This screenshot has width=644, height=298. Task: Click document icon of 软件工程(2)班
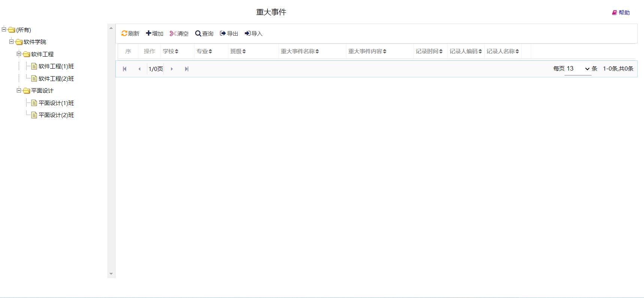pyautogui.click(x=34, y=78)
